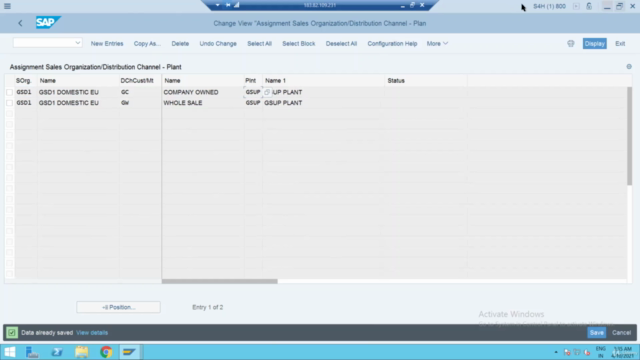Click the back arrow beside SAP logo

pos(20,23)
